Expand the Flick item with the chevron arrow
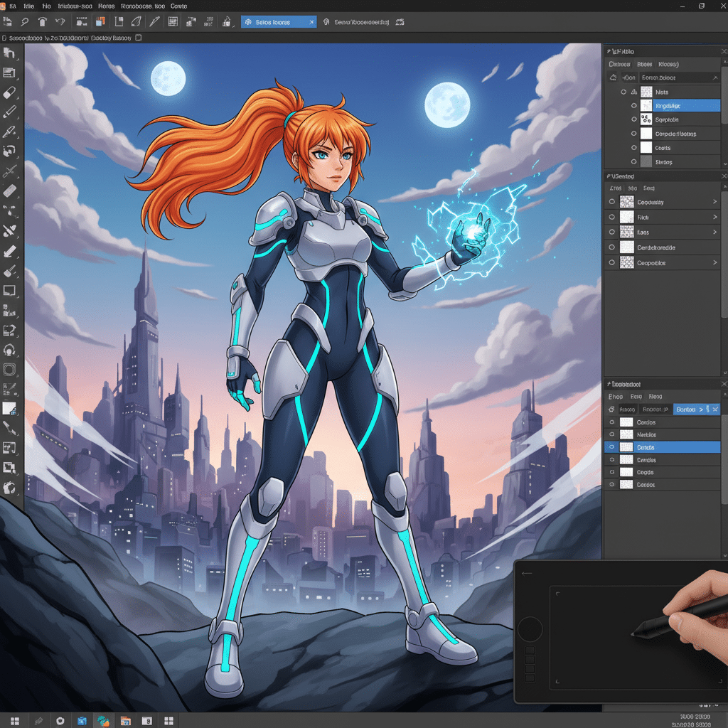The height and width of the screenshot is (728, 728). click(714, 217)
